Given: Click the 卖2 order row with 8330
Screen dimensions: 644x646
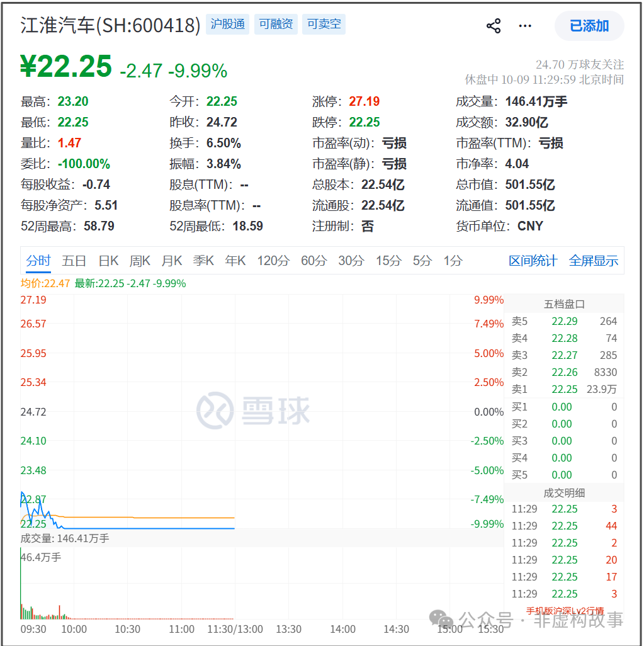Looking at the screenshot, I should tap(564, 373).
